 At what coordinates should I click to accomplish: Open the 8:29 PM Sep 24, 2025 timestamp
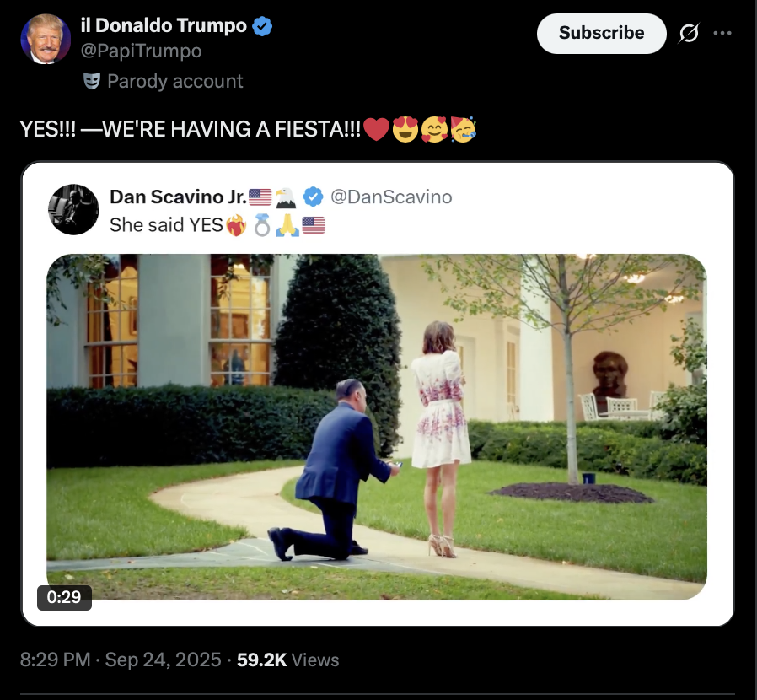(x=121, y=660)
